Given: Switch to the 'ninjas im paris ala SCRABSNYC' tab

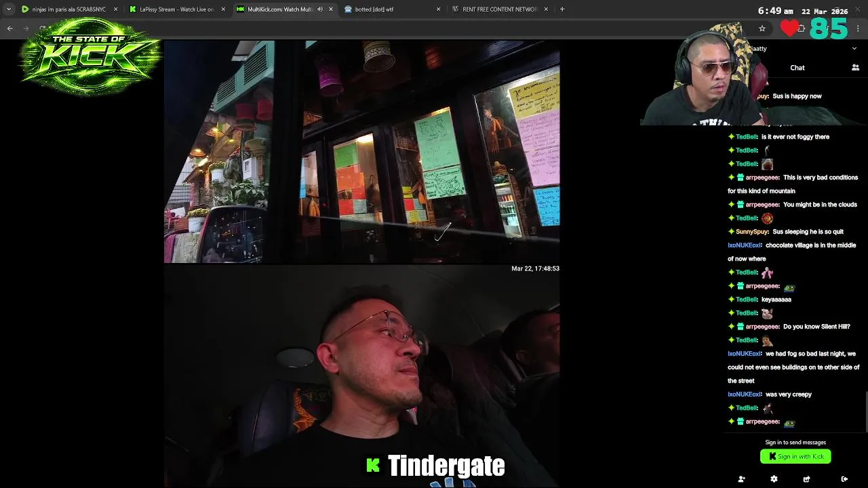Looking at the screenshot, I should (x=69, y=9).
